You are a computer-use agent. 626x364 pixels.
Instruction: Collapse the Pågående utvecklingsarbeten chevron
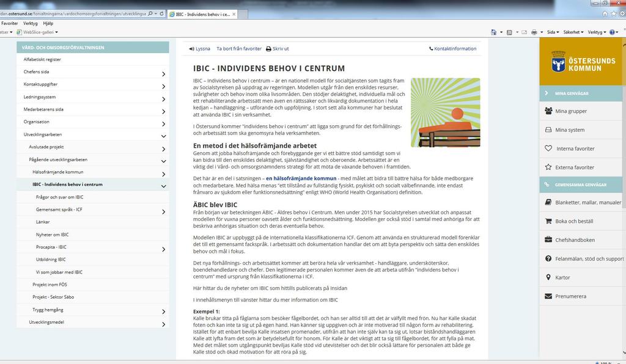pos(164,161)
